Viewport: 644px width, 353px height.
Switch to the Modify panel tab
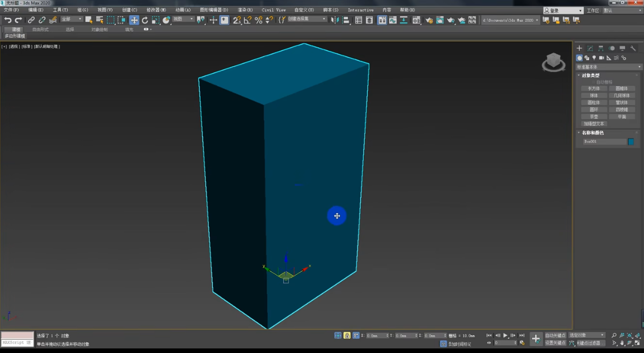tap(590, 48)
